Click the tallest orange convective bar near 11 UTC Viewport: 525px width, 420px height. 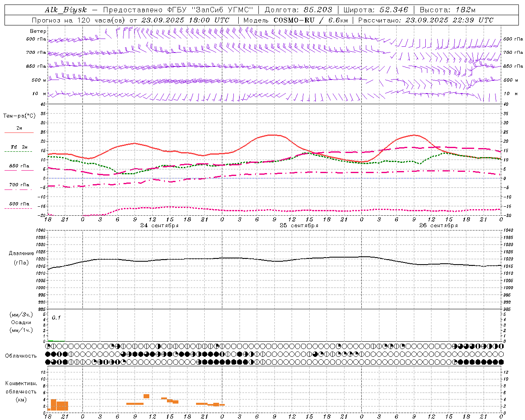click(x=146, y=396)
